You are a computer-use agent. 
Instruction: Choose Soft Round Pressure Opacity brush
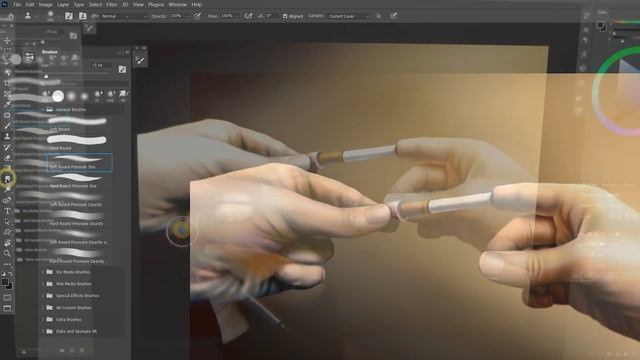tap(78, 200)
